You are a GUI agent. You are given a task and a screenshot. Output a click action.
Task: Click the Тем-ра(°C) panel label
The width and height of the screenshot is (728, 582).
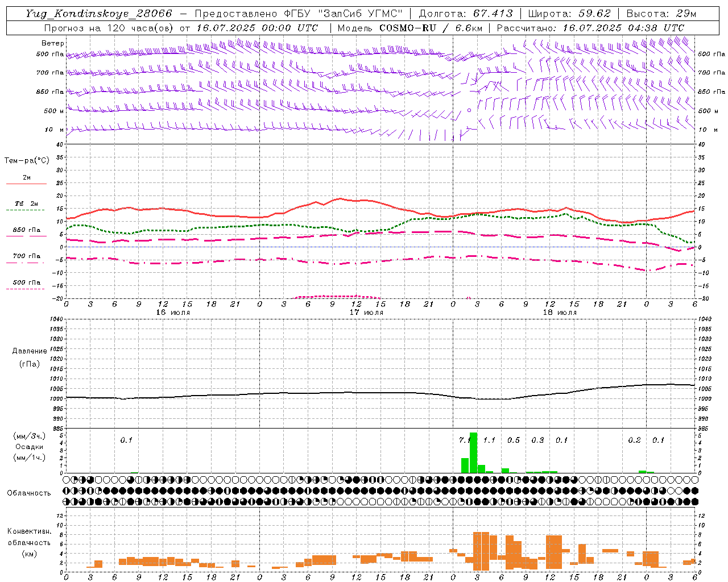(x=27, y=161)
